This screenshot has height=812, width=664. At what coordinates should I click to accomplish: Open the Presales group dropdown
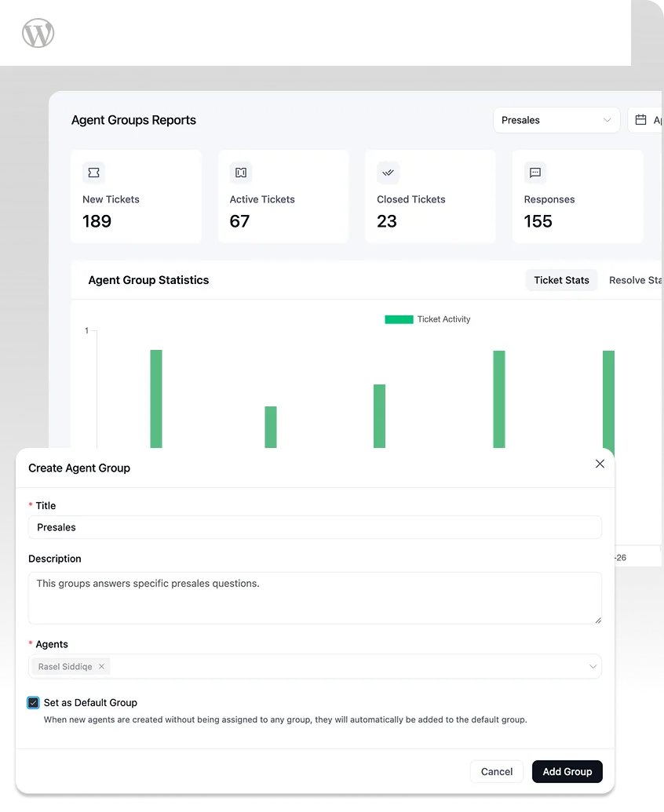556,120
